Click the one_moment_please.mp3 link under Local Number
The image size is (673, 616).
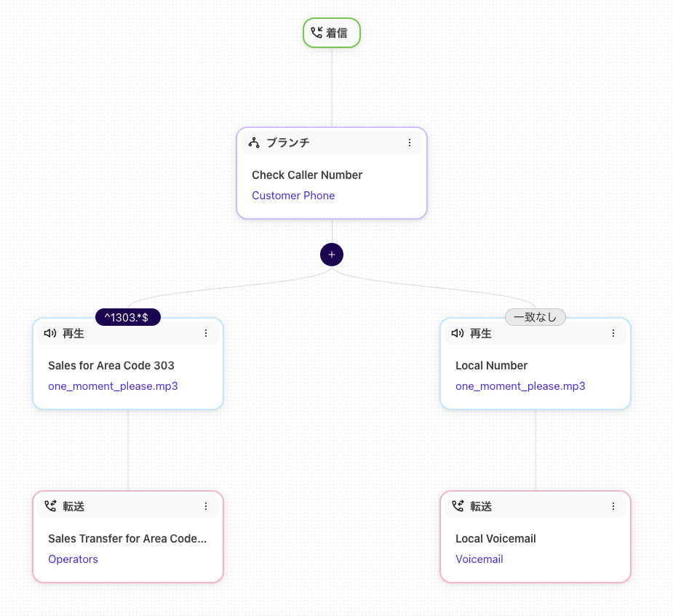520,386
